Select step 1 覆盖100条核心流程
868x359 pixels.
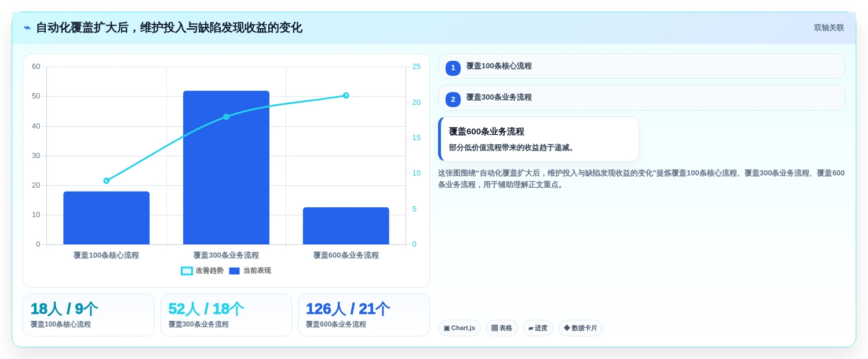[641, 66]
